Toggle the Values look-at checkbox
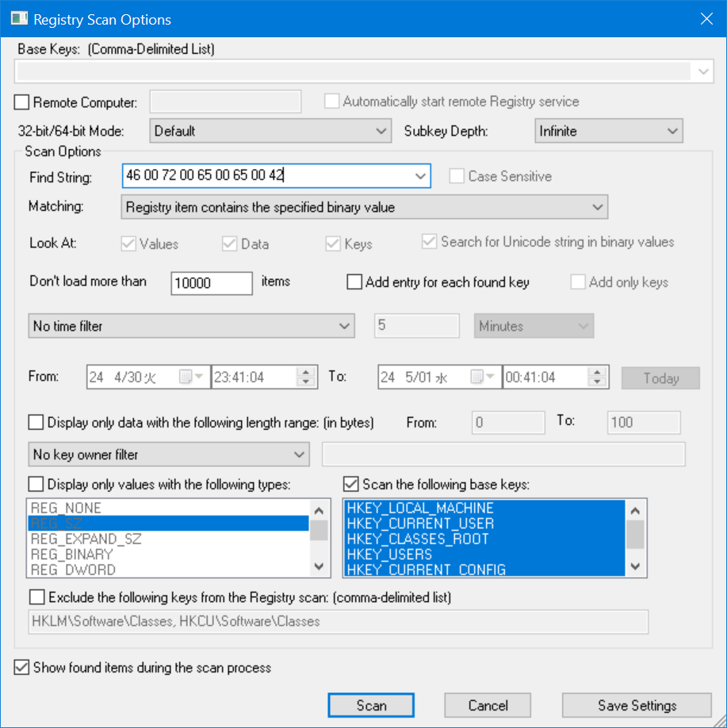Image resolution: width=727 pixels, height=728 pixels. coord(128,243)
